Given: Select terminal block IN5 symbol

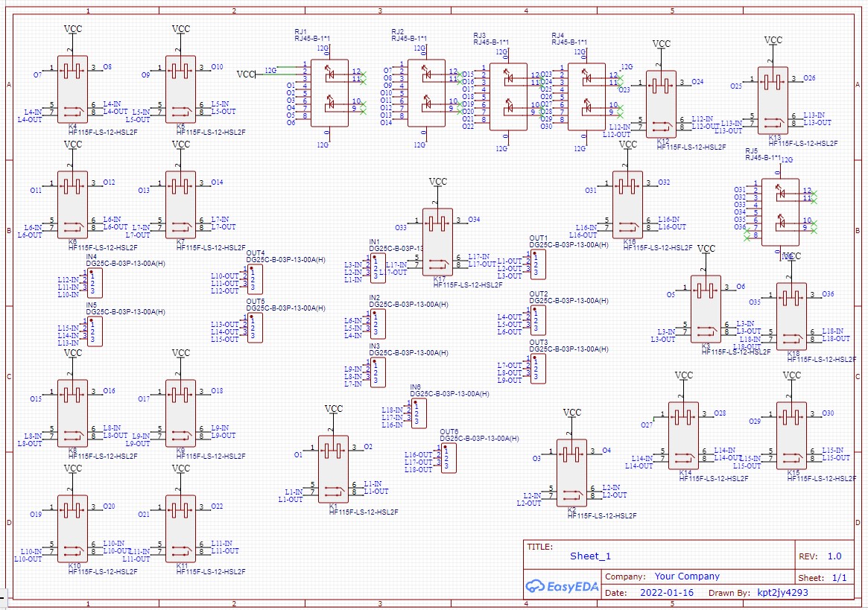Looking at the screenshot, I should pyautogui.click(x=95, y=331).
